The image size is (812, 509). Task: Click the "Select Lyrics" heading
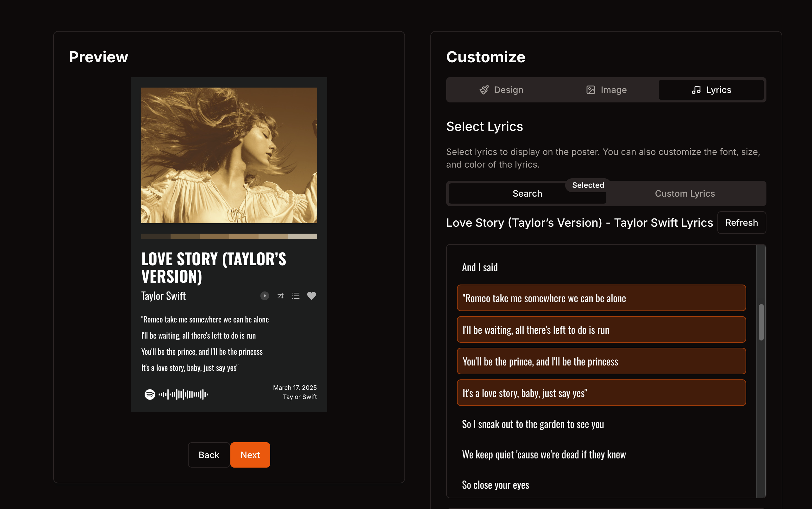pyautogui.click(x=484, y=126)
